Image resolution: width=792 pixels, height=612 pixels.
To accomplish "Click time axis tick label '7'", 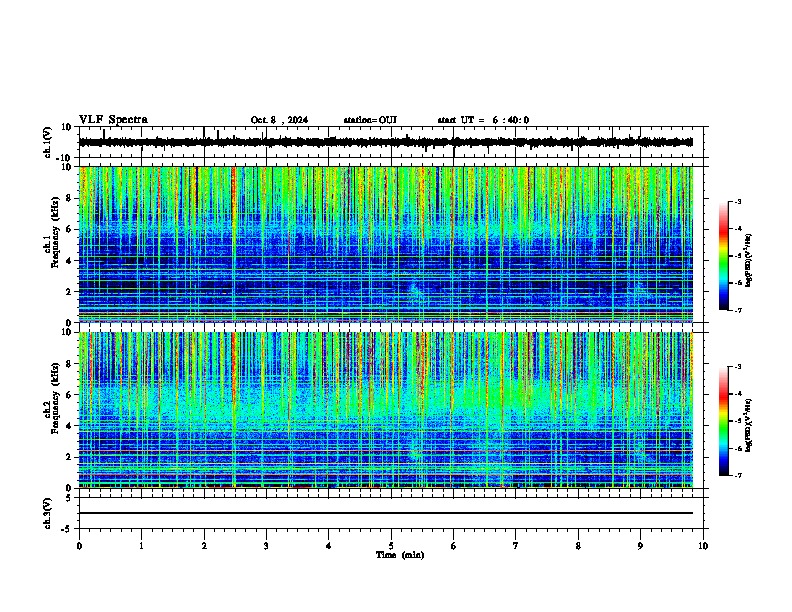I will point(516,546).
